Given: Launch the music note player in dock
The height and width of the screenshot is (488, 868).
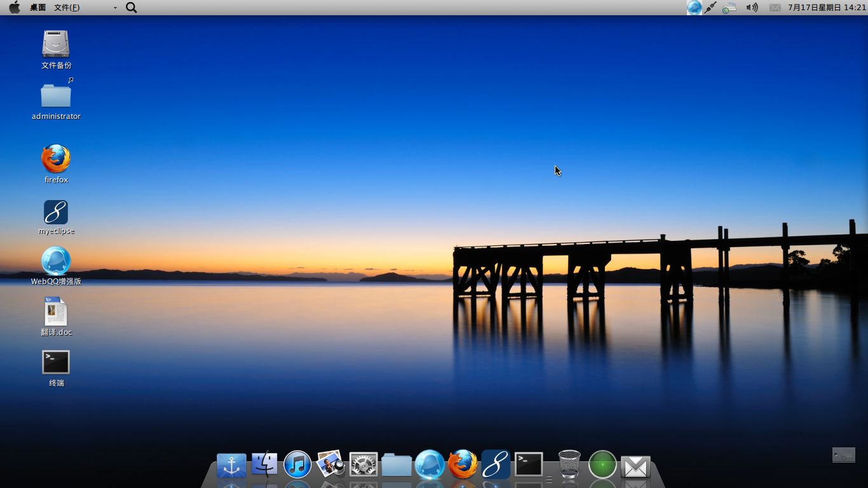Looking at the screenshot, I should (x=297, y=464).
